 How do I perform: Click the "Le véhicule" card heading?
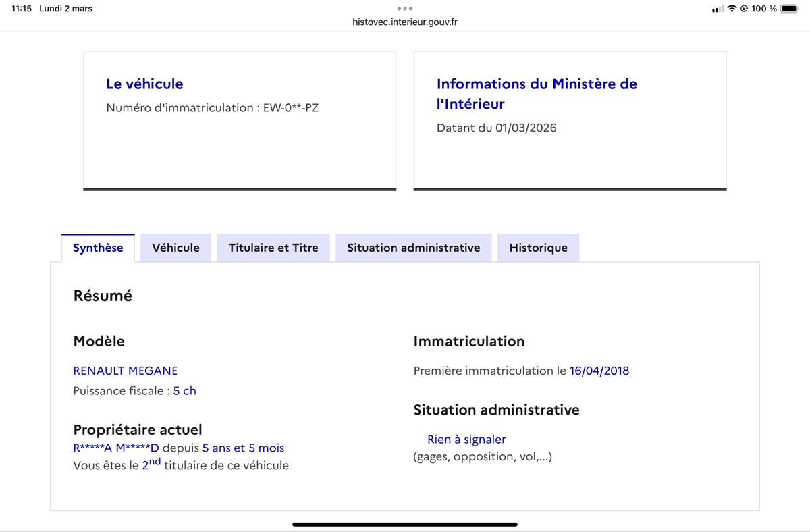click(144, 84)
